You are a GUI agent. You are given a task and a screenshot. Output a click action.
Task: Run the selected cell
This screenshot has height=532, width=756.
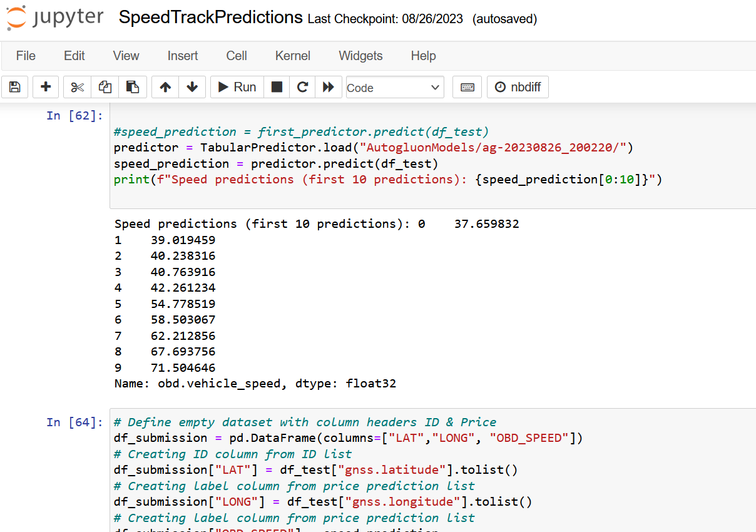pyautogui.click(x=237, y=87)
